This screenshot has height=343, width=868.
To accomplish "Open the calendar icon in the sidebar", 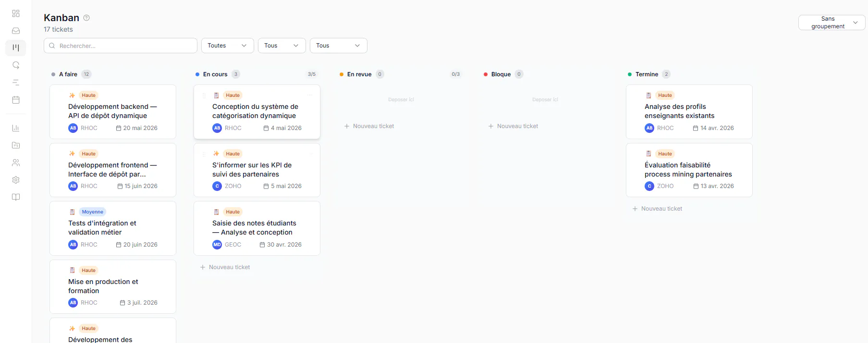I will [x=16, y=100].
